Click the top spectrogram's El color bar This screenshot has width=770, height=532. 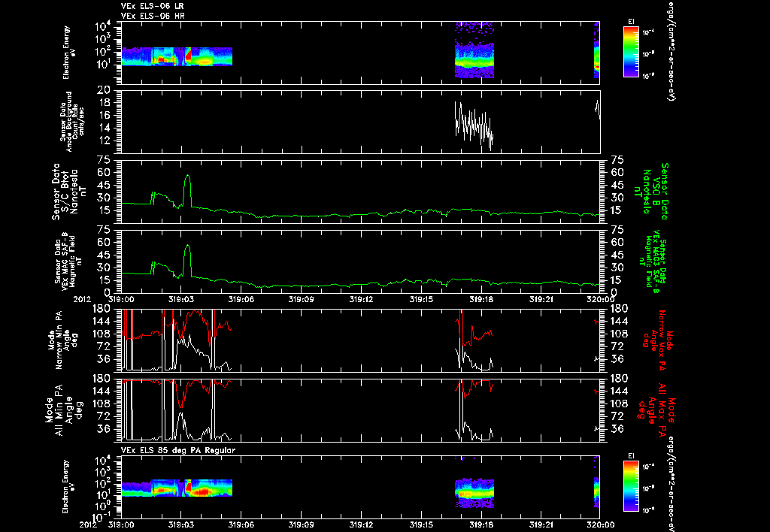coord(631,52)
